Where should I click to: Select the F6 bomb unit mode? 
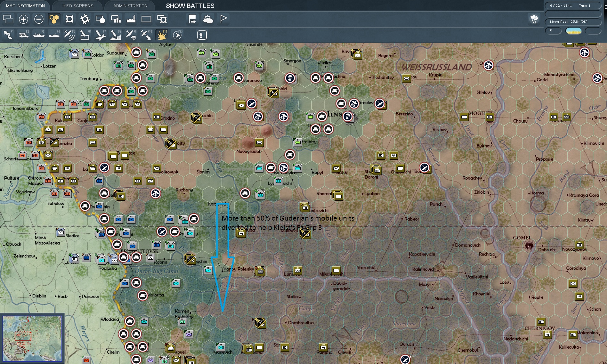point(85,35)
